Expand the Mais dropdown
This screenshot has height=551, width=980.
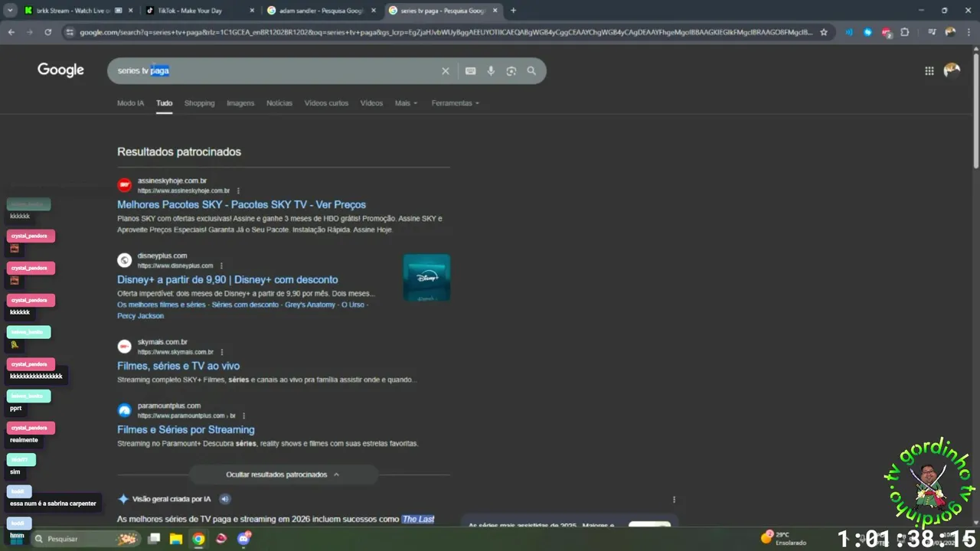point(406,103)
